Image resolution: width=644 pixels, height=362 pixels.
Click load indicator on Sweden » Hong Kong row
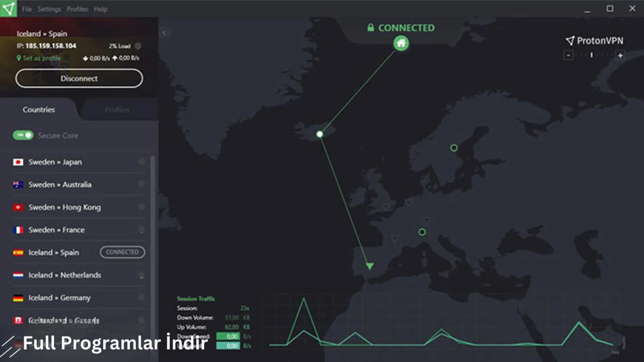[x=142, y=207]
